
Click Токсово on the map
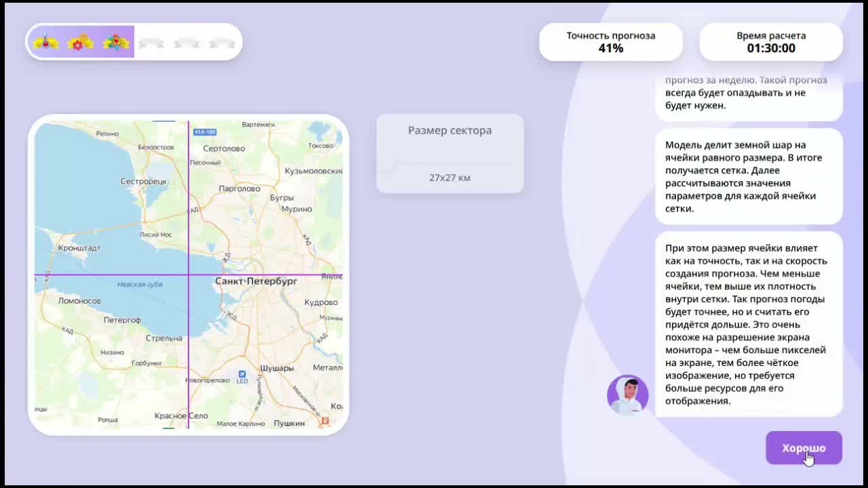321,146
